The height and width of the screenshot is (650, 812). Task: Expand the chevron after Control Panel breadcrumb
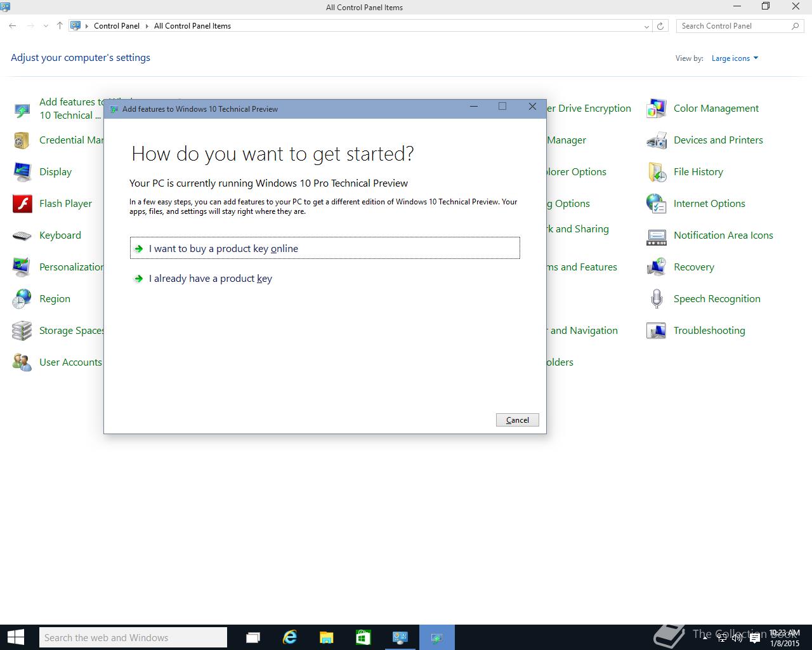click(147, 26)
